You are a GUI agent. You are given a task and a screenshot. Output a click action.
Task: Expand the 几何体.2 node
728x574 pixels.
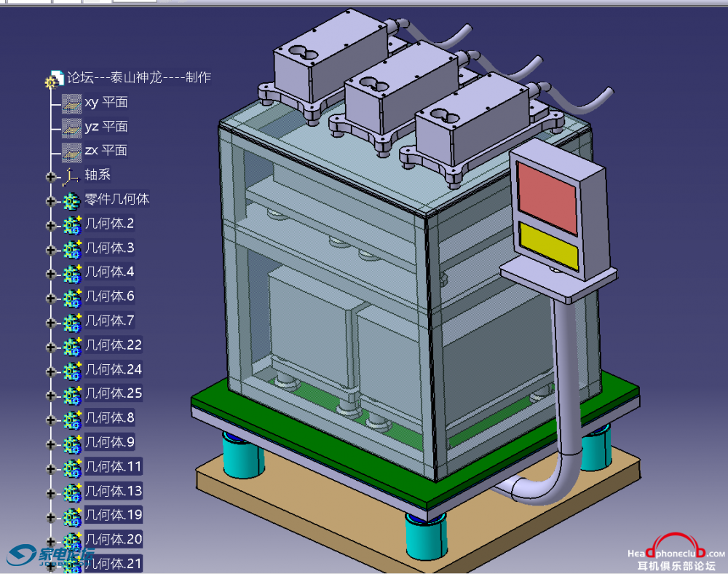click(50, 225)
